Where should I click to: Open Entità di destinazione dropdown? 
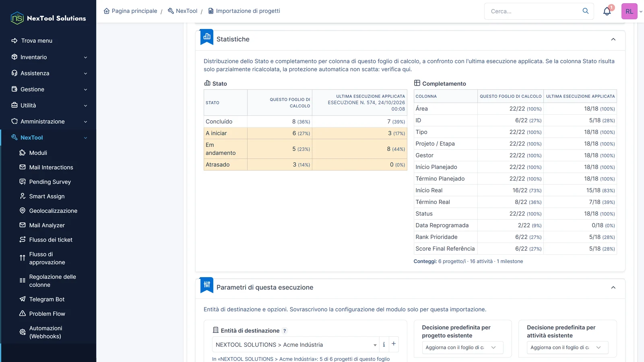coord(296,345)
